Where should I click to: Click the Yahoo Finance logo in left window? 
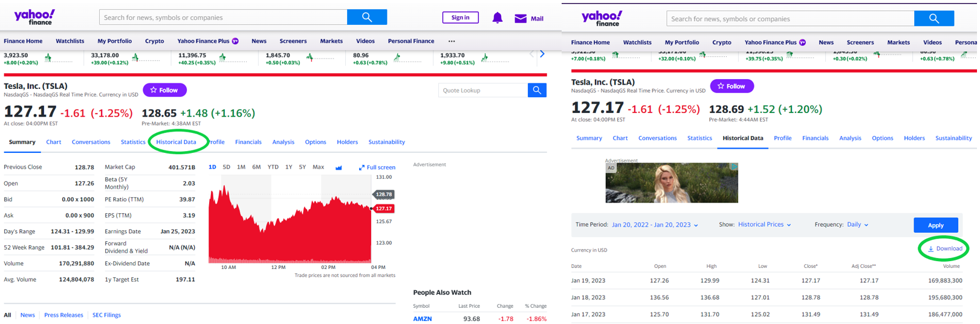click(34, 17)
